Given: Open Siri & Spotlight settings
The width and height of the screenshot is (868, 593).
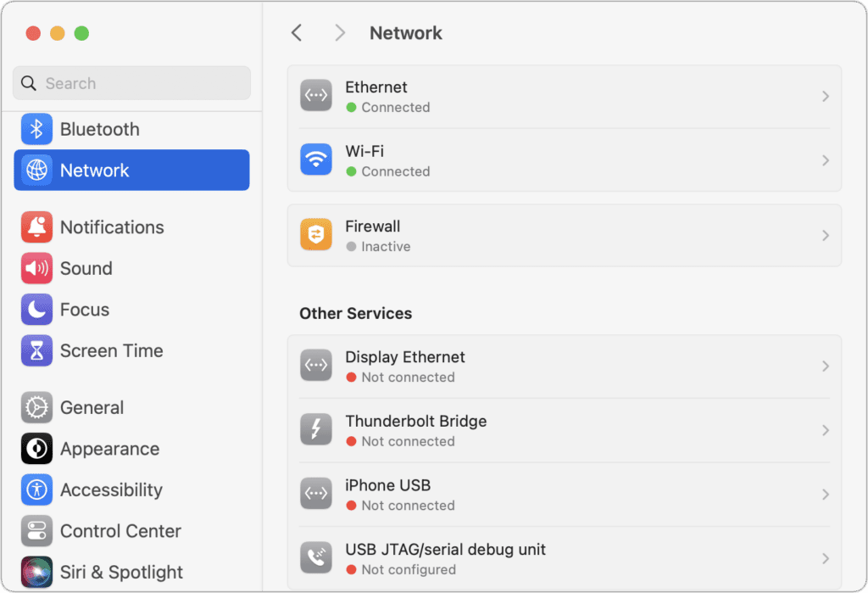Looking at the screenshot, I should click(120, 572).
